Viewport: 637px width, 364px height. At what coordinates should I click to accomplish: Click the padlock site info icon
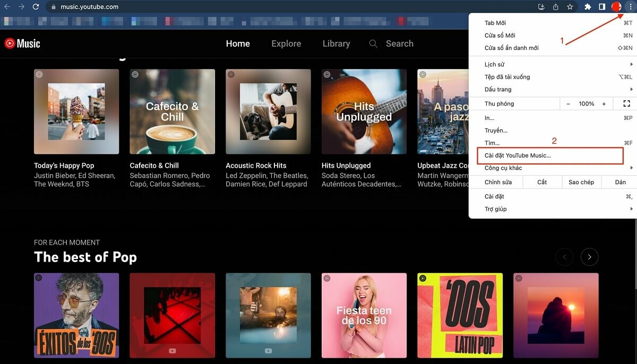(54, 7)
